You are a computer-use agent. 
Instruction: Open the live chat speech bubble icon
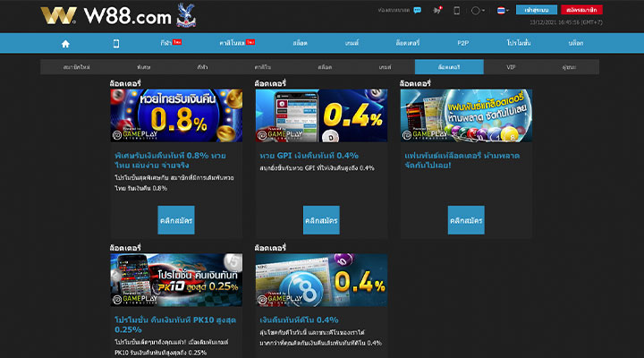418,10
